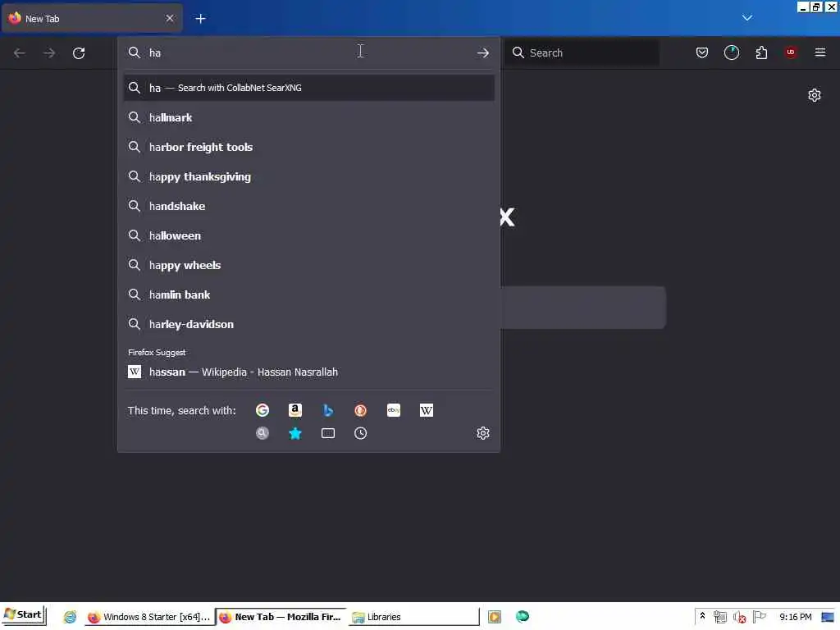Launch Internet Explorer from taskbar

tap(71, 617)
